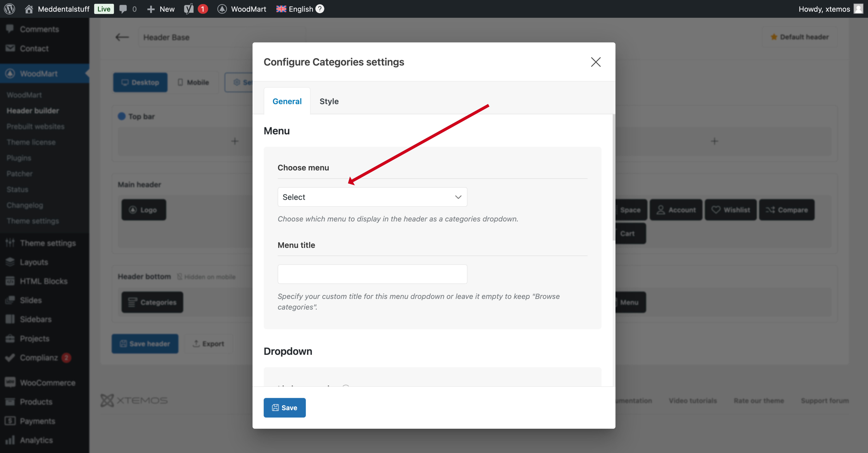Click the Products sidebar icon

[10, 402]
